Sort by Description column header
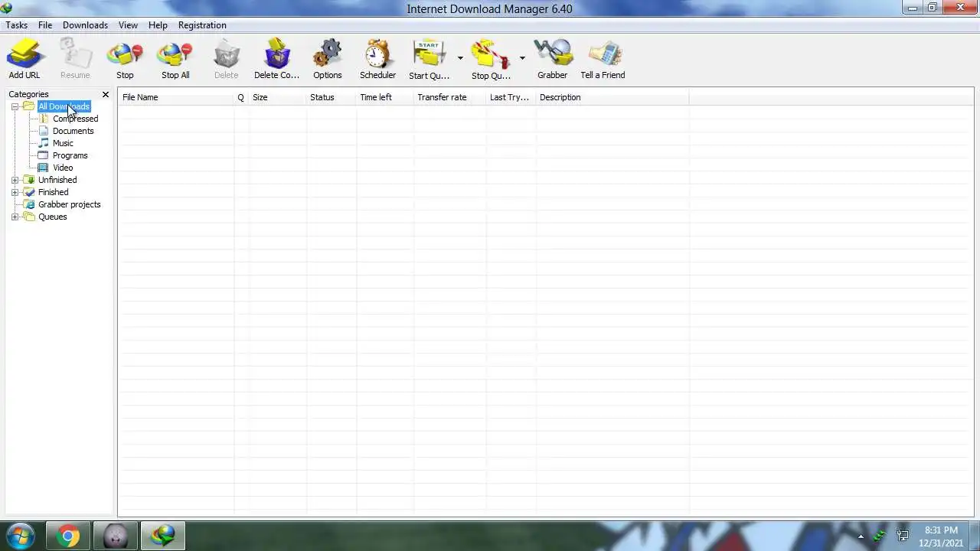The width and height of the screenshot is (980, 551). coord(612,97)
